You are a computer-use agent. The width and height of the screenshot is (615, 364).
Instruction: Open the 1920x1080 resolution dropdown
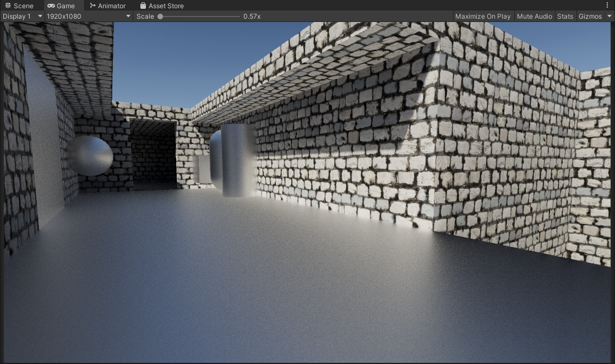coord(88,16)
